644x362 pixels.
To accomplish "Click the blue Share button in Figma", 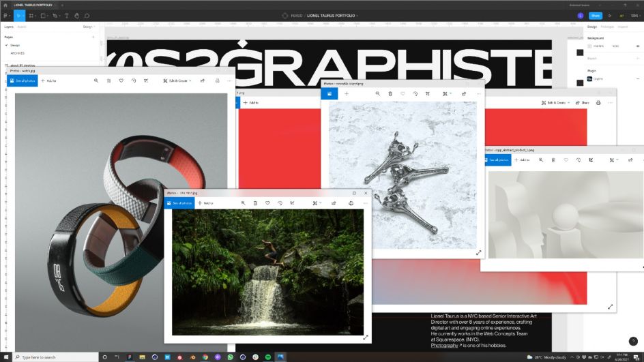I will 595,15.
